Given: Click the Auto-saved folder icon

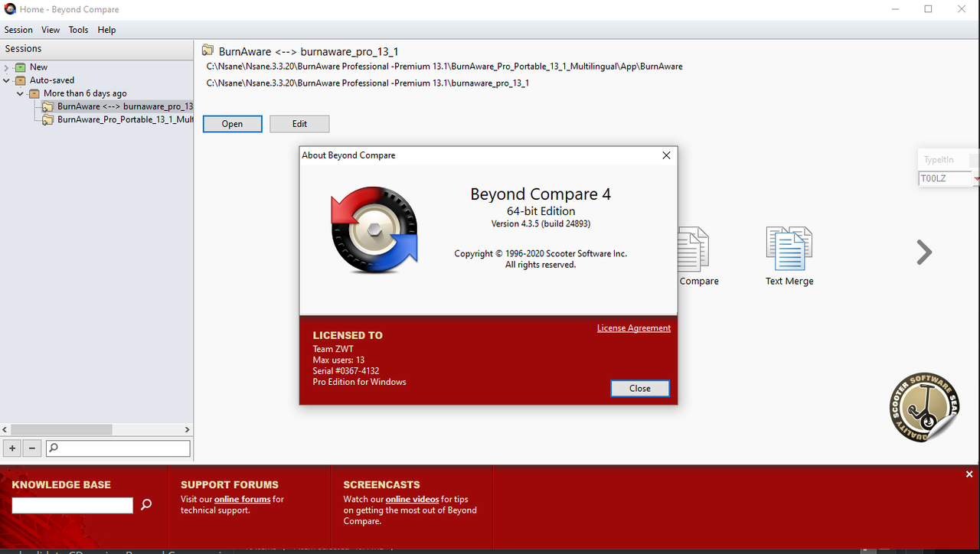Looking at the screenshot, I should tap(21, 80).
